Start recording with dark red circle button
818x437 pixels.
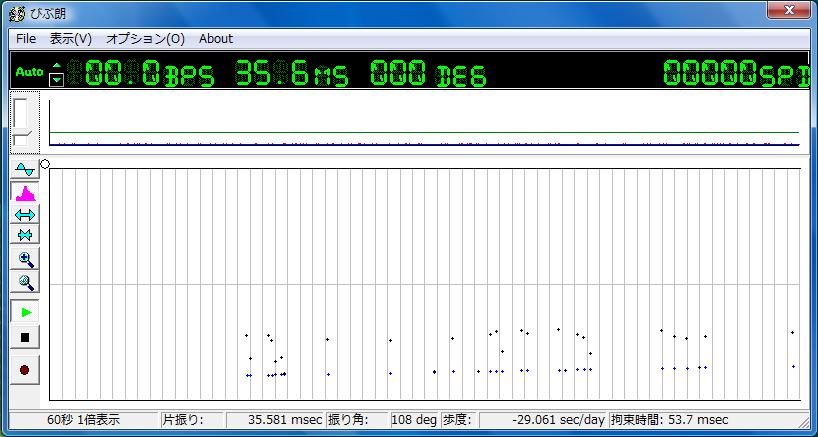point(25,370)
